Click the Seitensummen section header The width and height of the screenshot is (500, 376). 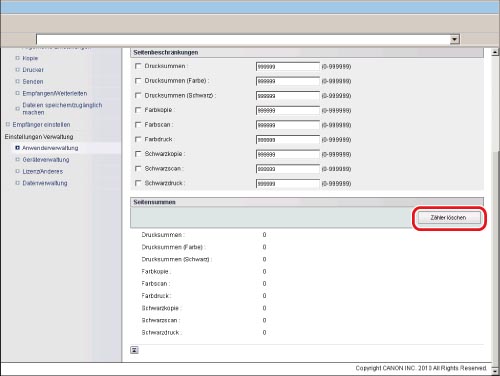click(x=307, y=202)
